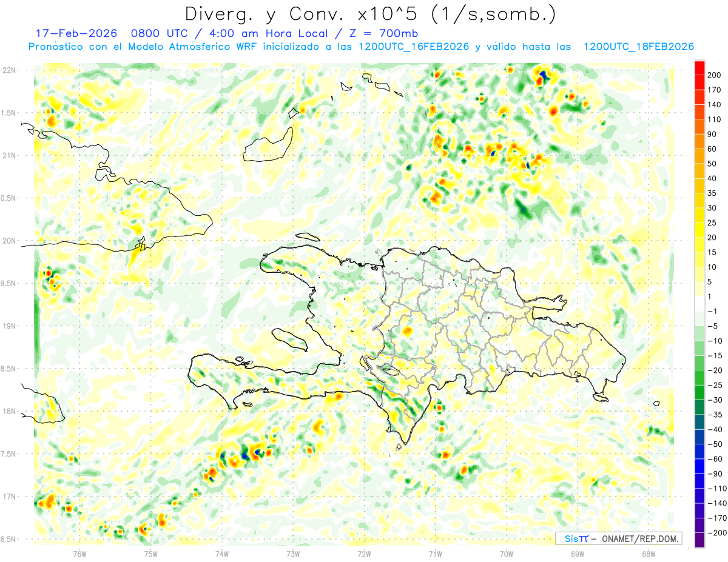Click the colorbar value '-110'
The image size is (728, 562).
[x=717, y=489]
